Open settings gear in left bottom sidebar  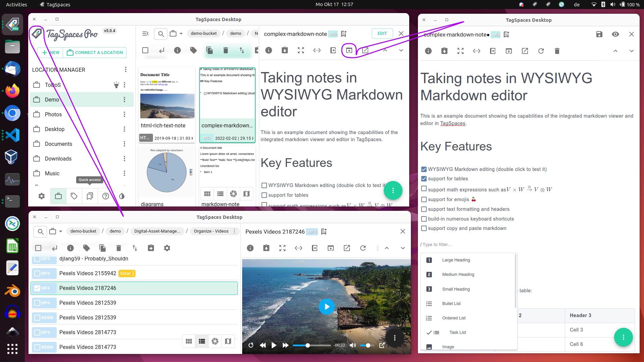tap(42, 196)
